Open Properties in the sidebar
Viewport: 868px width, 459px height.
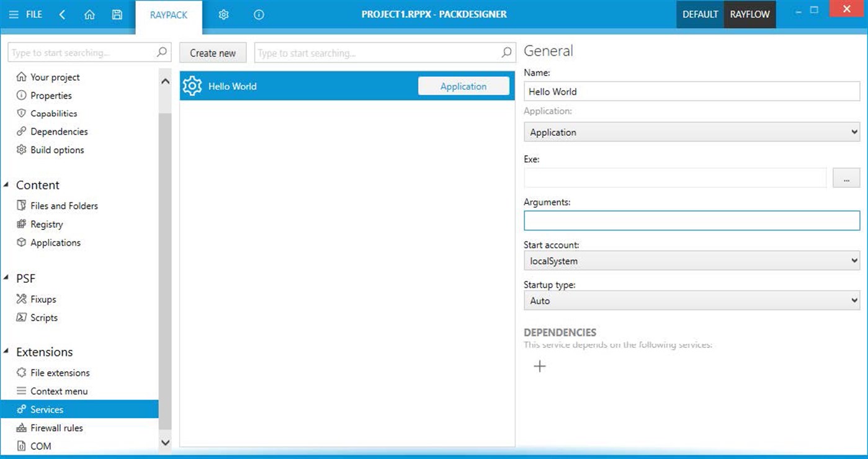coord(51,96)
